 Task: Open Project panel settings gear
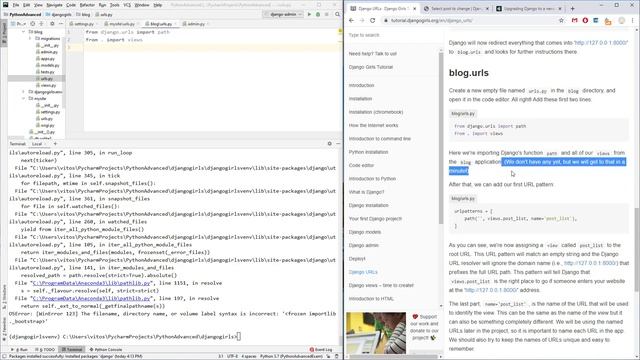point(52,24)
